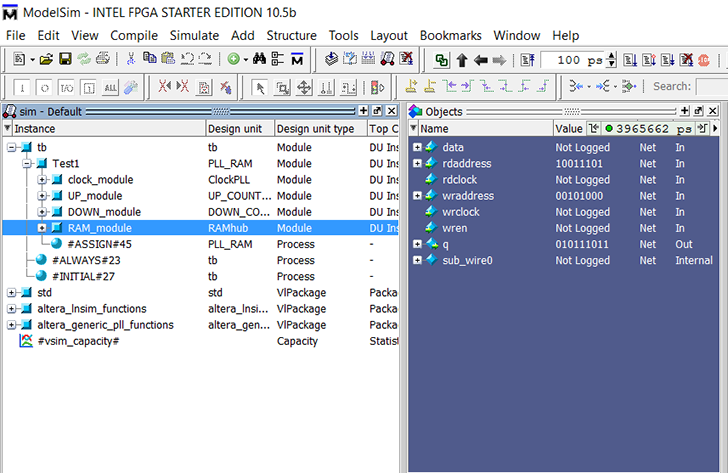
Task: Collapse the Test1 tree node
Action: 27,164
